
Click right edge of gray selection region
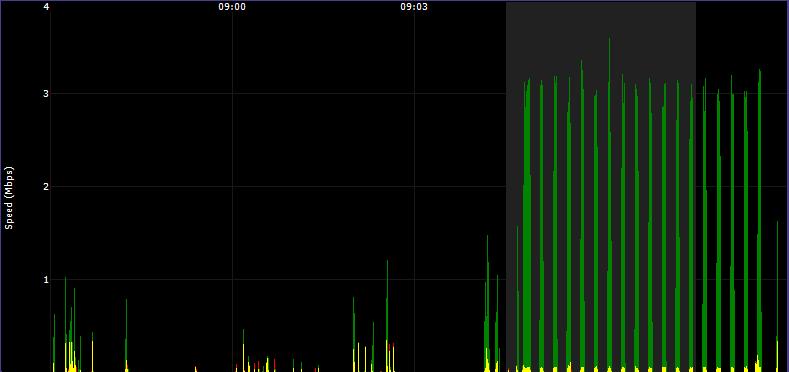pyautogui.click(x=696, y=187)
